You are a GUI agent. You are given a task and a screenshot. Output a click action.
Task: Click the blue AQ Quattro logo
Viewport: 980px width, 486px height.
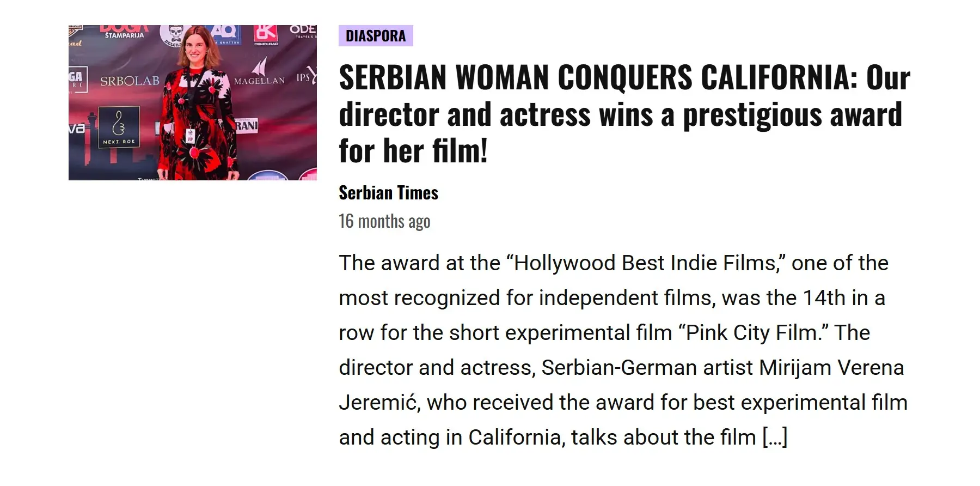click(225, 34)
